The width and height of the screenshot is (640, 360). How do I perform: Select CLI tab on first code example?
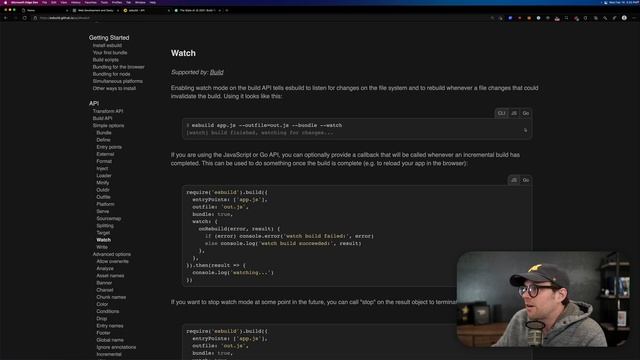(501, 113)
